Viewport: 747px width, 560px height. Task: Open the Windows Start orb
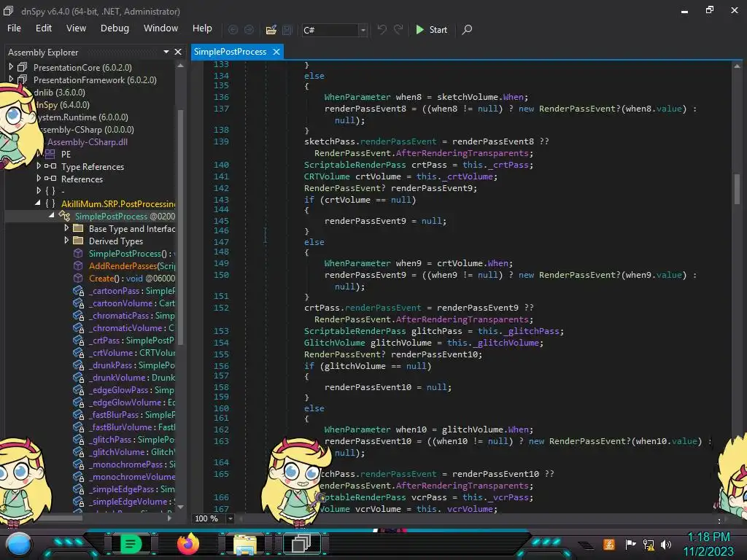click(19, 544)
